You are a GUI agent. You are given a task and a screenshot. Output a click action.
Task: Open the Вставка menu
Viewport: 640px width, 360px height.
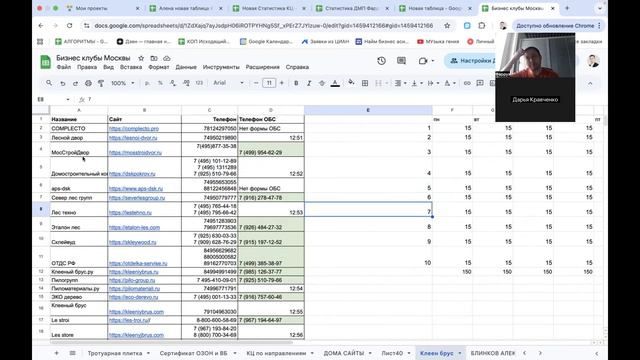[131, 67]
